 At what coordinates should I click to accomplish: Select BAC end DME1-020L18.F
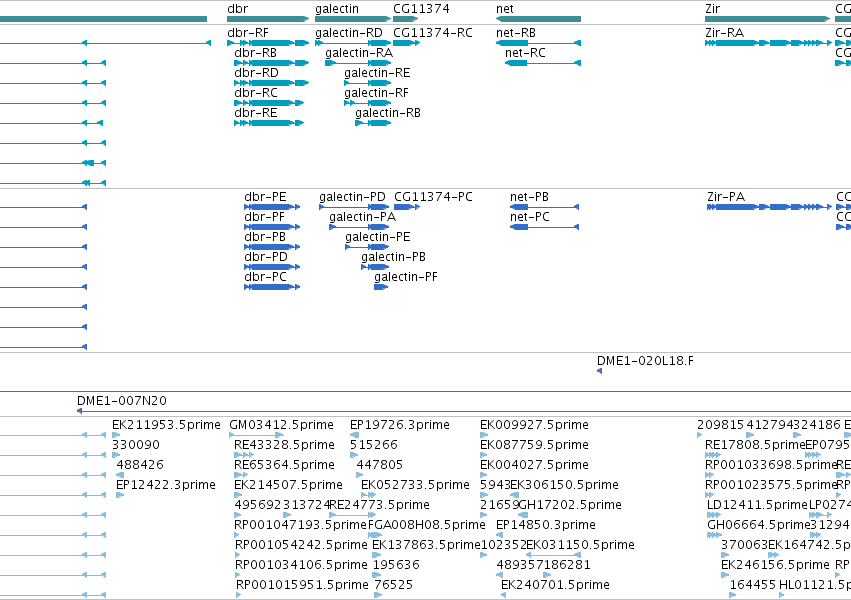[x=645, y=361]
